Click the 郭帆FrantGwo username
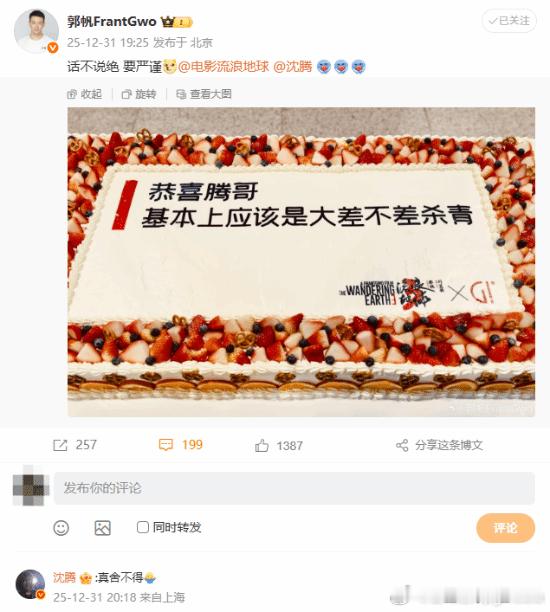 click(112, 21)
